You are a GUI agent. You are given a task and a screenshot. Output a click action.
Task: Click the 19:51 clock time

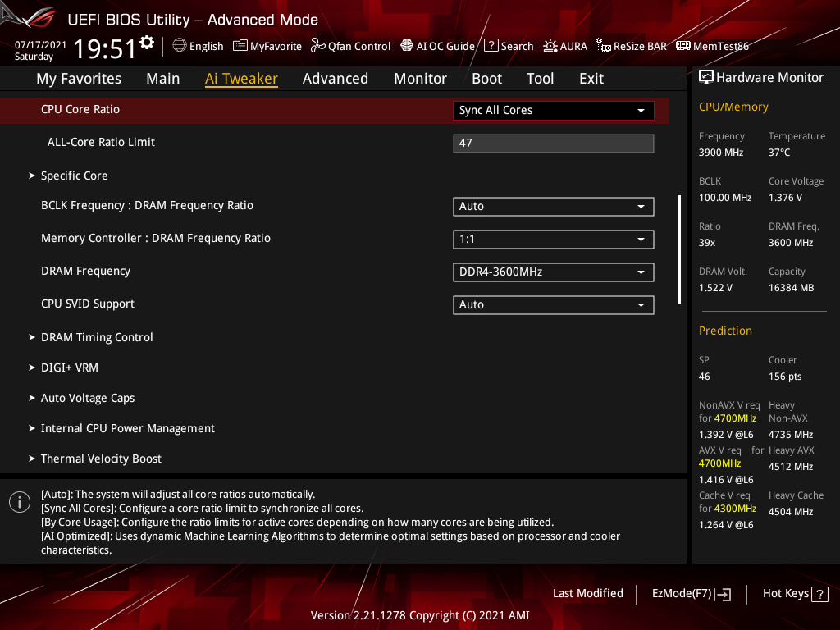tap(105, 49)
